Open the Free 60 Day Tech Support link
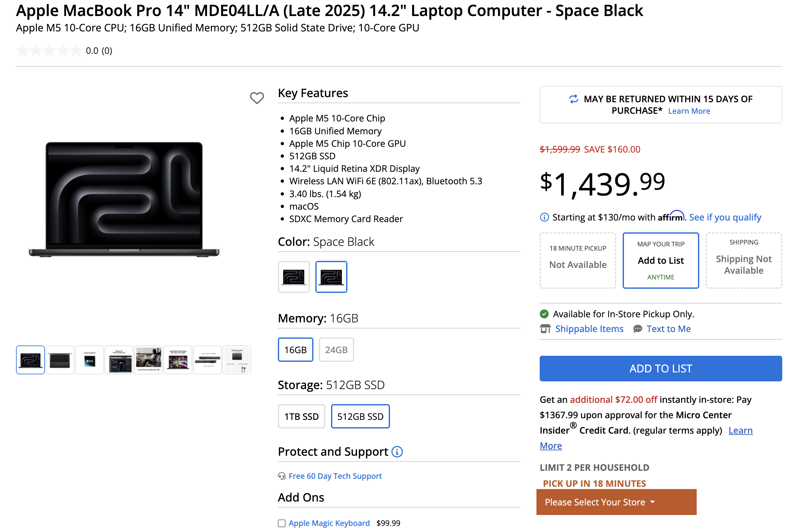The width and height of the screenshot is (805, 532). pos(335,476)
